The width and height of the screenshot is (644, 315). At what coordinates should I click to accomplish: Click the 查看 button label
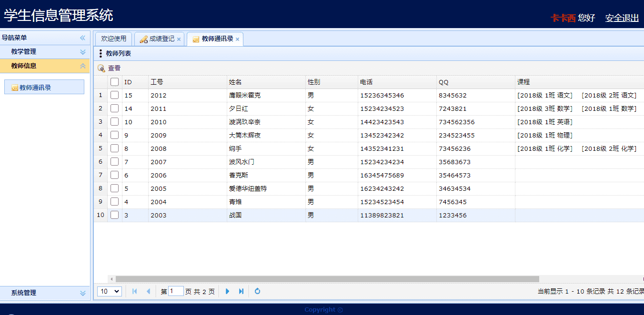114,69
